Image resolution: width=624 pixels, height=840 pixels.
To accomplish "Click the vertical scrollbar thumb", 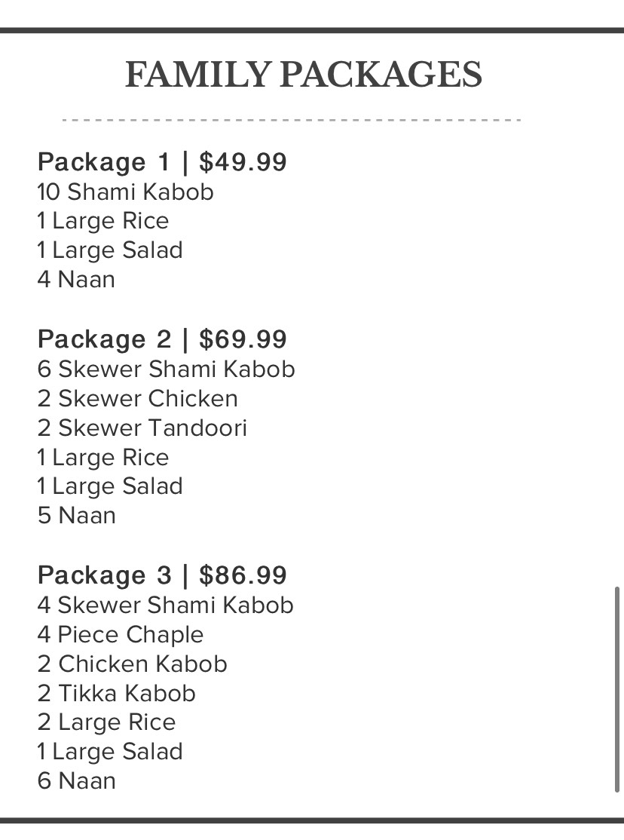I will pyautogui.click(x=617, y=689).
